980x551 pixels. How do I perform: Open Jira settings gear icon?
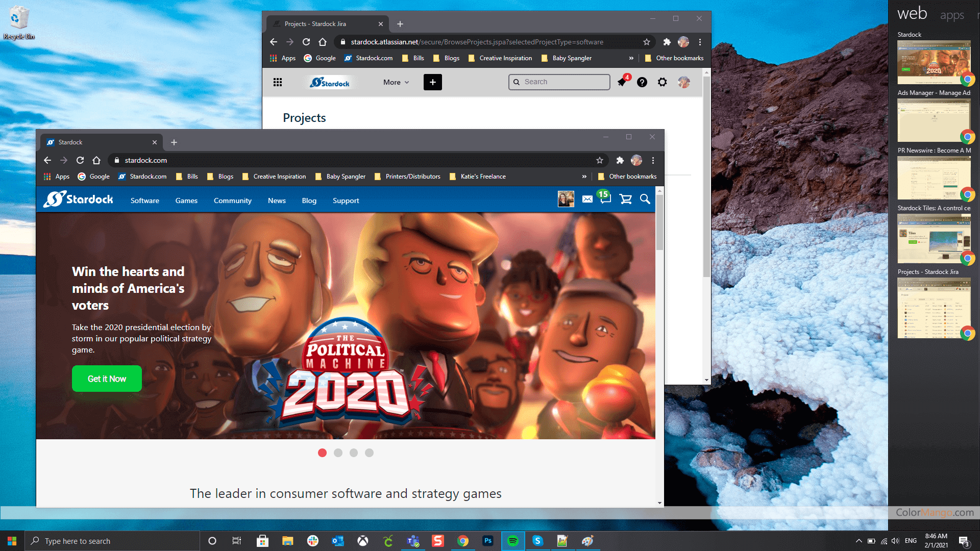click(x=663, y=82)
